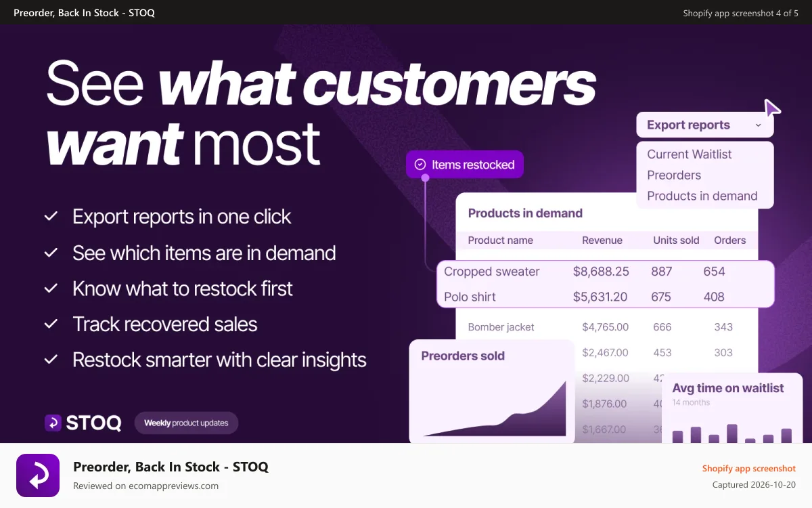Click the checkmark beside Know what to restock first
This screenshot has height=508, width=812.
(51, 289)
